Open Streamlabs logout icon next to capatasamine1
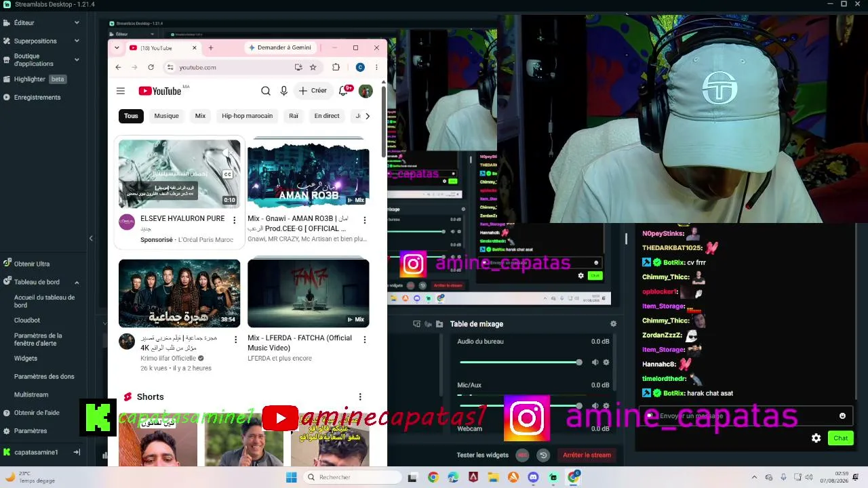868x488 pixels. [x=77, y=452]
